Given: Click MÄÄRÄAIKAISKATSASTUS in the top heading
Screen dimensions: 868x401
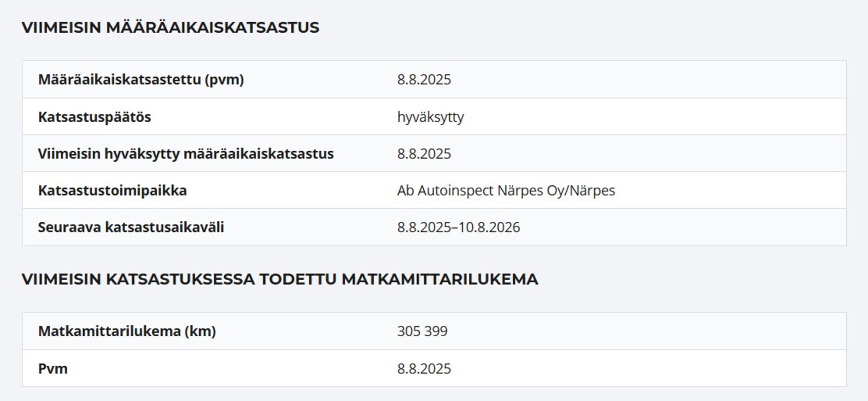Looking at the screenshot, I should point(212,28).
